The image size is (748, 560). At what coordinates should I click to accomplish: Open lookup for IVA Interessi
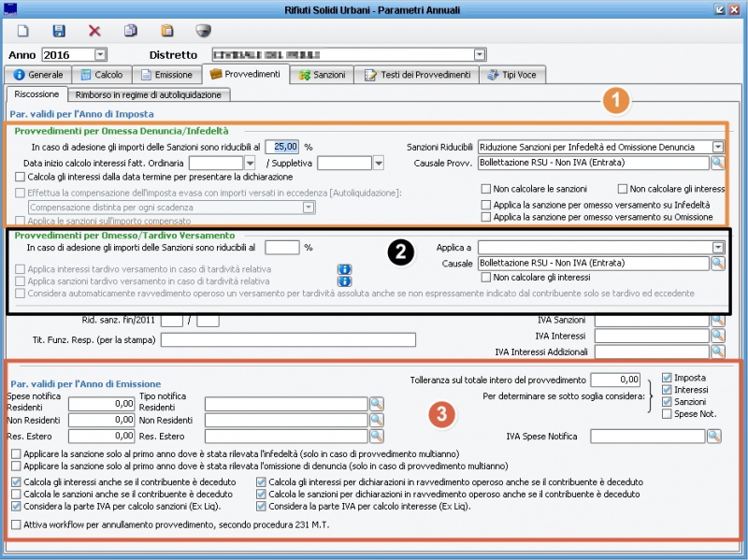(x=717, y=336)
